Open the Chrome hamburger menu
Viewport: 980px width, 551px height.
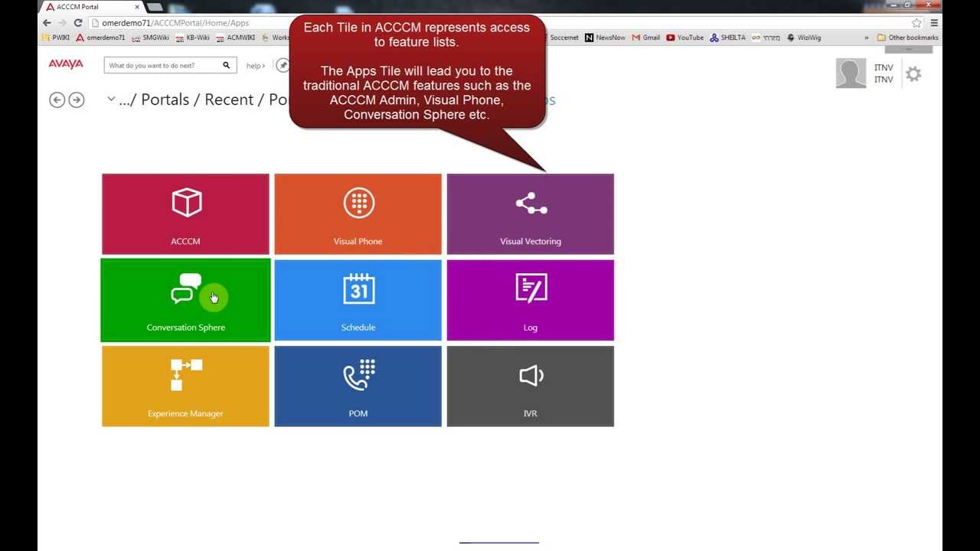click(934, 23)
